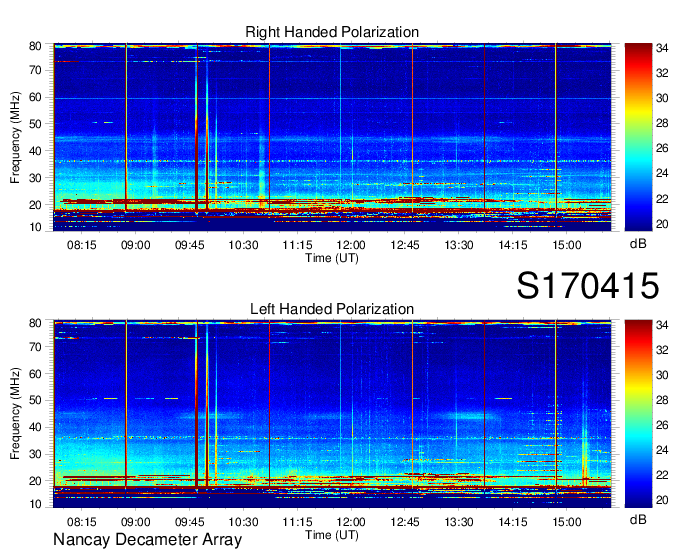Click the Nancay Decameter Array caption

pyautogui.click(x=147, y=540)
